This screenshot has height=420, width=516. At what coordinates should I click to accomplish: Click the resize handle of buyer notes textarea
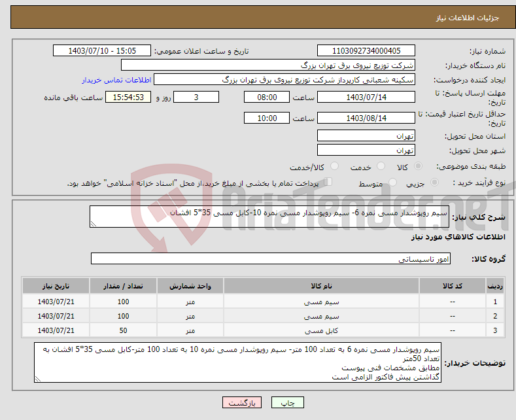click(x=38, y=379)
